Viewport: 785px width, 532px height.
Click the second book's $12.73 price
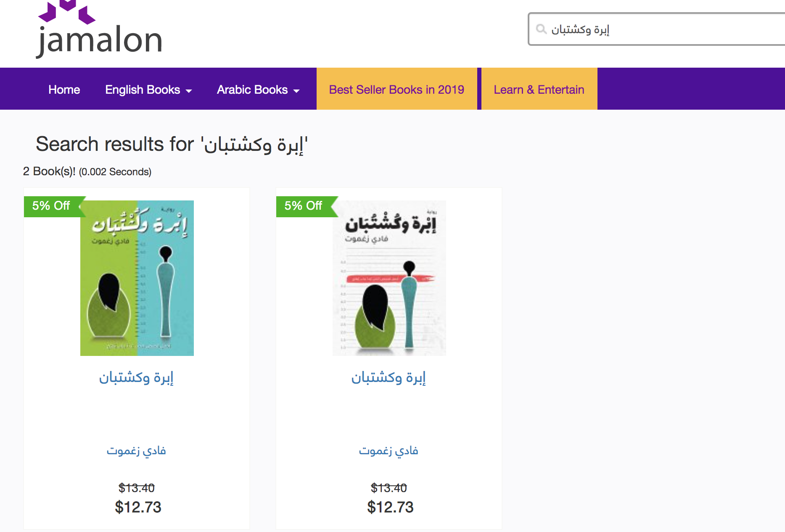[390, 507]
